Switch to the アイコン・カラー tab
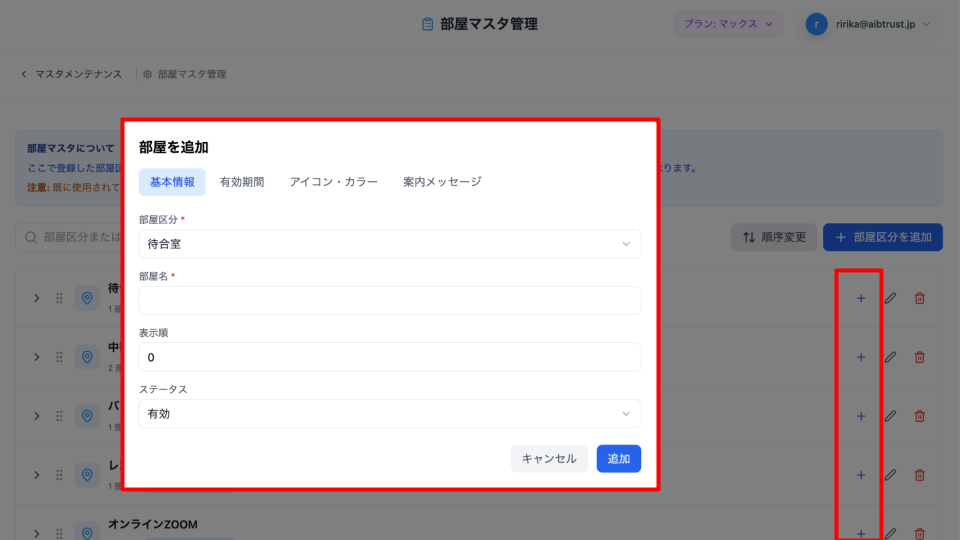Image resolution: width=960 pixels, height=540 pixels. coord(334,182)
